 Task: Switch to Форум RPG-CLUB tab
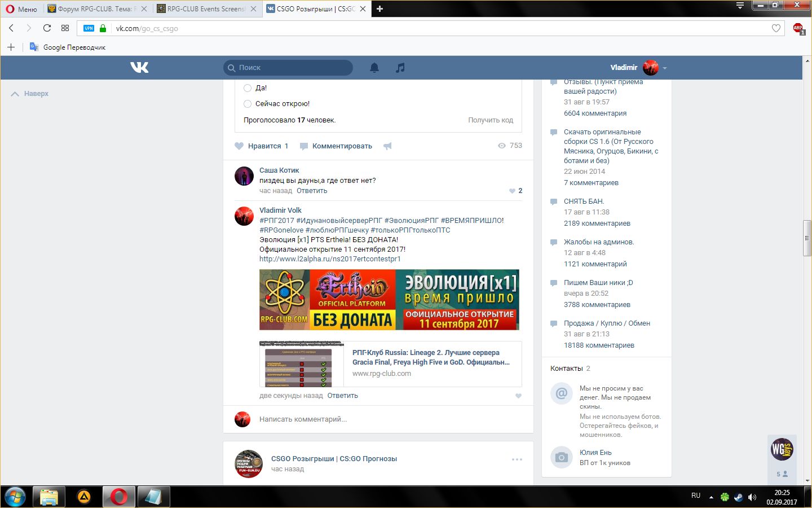coord(97,9)
